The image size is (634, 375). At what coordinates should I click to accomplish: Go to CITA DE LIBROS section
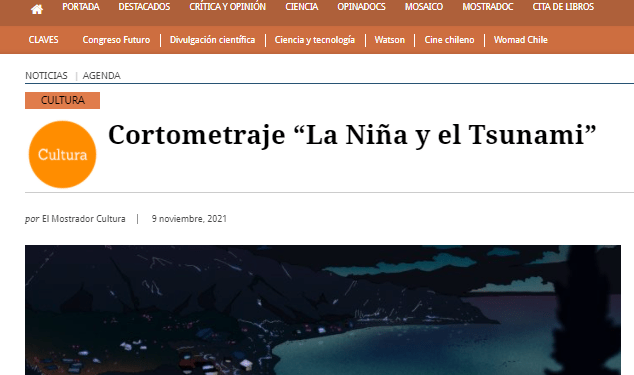tap(563, 7)
